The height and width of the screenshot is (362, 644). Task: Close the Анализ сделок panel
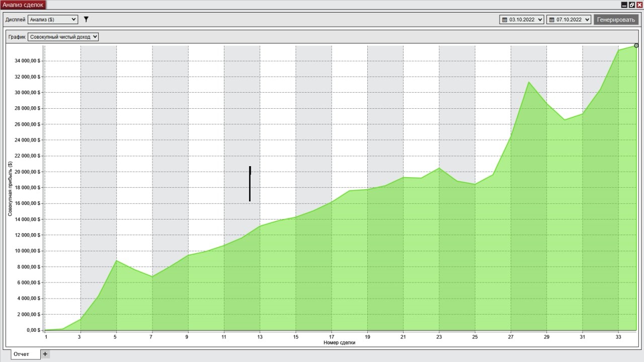coord(639,5)
